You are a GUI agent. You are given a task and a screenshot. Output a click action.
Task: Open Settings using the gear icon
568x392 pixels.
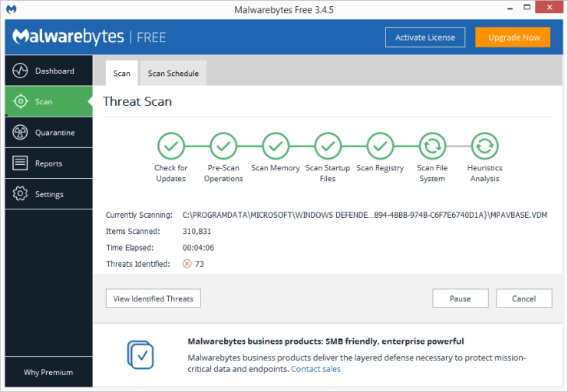click(x=21, y=194)
